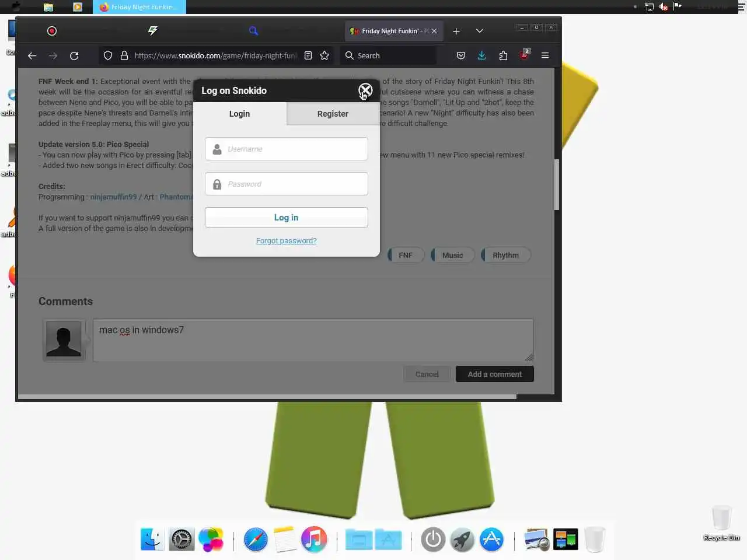Screen dimensions: 747x560
Task: Click the comment text area
Action: [313, 340]
